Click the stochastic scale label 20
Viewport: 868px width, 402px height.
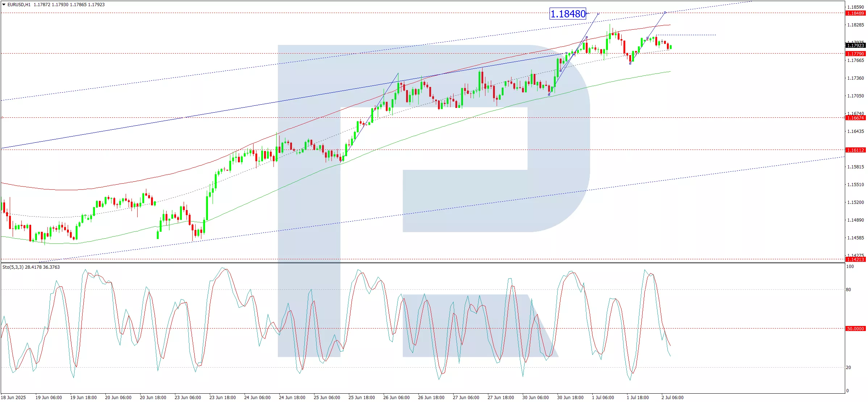(848, 368)
